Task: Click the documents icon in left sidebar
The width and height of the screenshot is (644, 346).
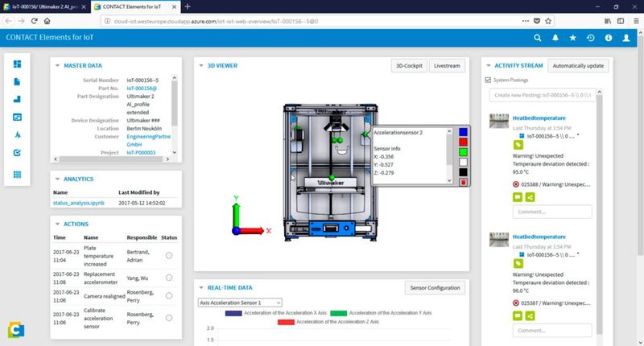Action: pyautogui.click(x=18, y=81)
